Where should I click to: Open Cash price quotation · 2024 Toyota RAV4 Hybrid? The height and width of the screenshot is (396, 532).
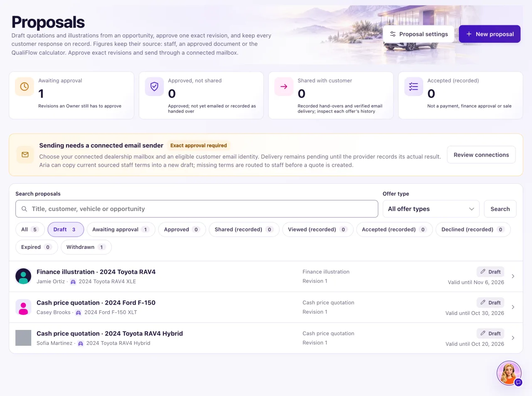[110, 333]
